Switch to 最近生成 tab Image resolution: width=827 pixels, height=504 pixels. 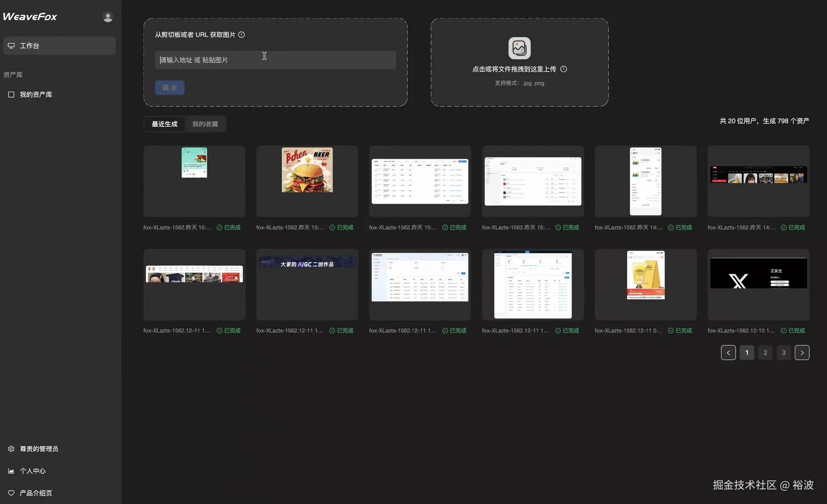click(x=165, y=124)
